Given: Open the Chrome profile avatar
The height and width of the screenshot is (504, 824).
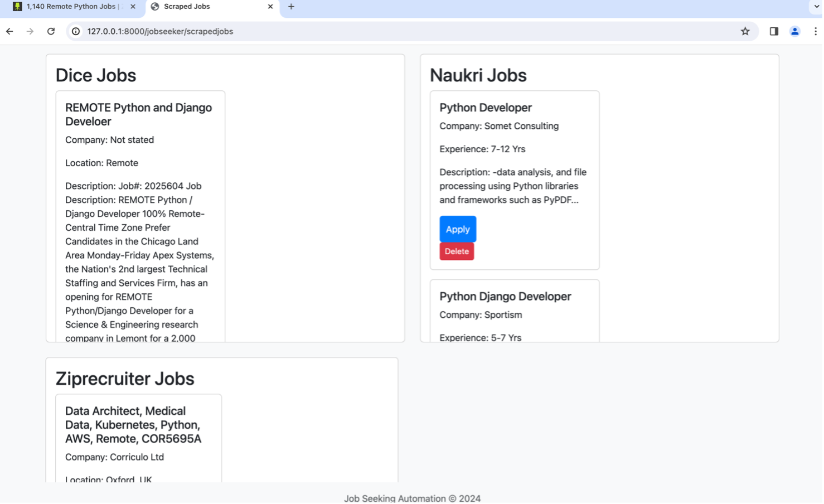Looking at the screenshot, I should pos(794,31).
